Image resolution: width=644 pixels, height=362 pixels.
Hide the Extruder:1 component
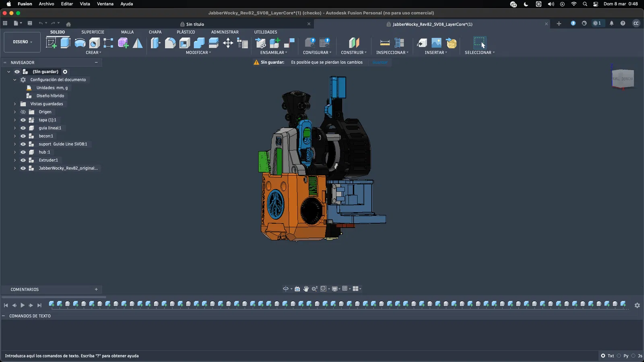tap(23, 160)
